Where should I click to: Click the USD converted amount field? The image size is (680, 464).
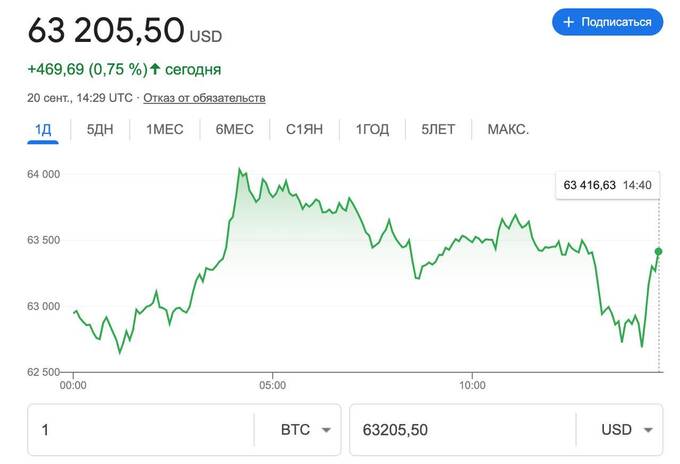pos(460,430)
